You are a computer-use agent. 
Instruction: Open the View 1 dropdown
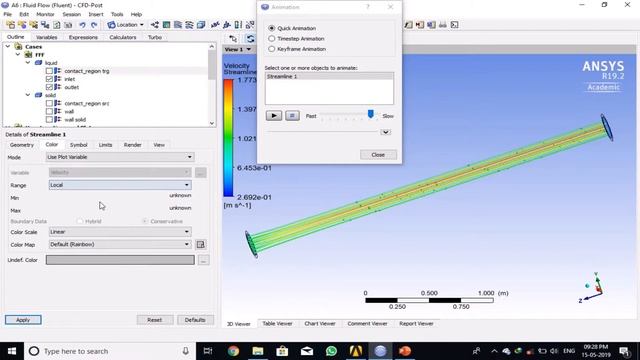[x=238, y=49]
